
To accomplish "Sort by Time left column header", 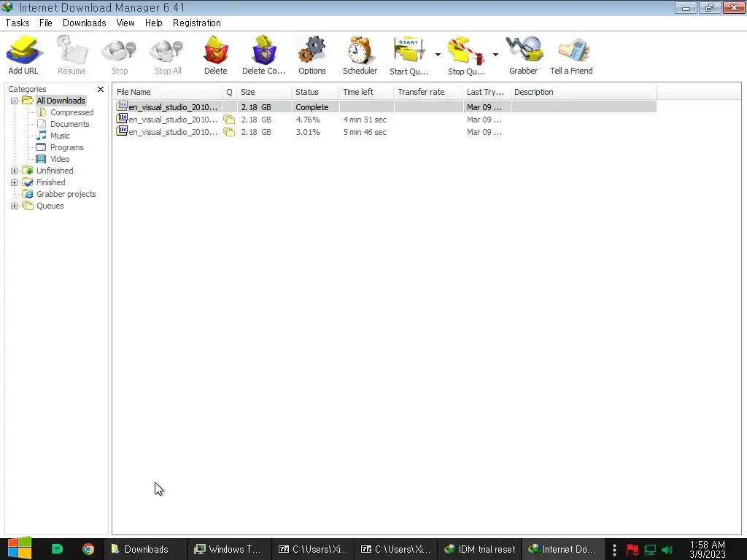I will 366,92.
